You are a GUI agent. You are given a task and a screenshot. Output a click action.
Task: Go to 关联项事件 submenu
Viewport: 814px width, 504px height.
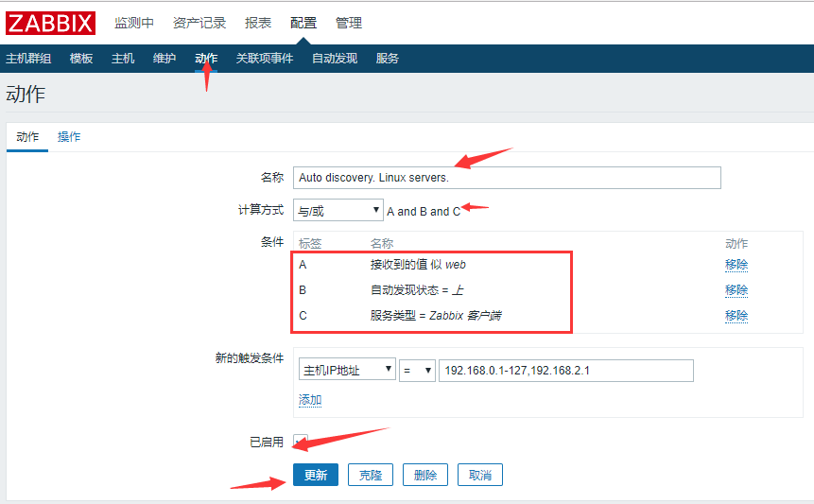click(265, 59)
